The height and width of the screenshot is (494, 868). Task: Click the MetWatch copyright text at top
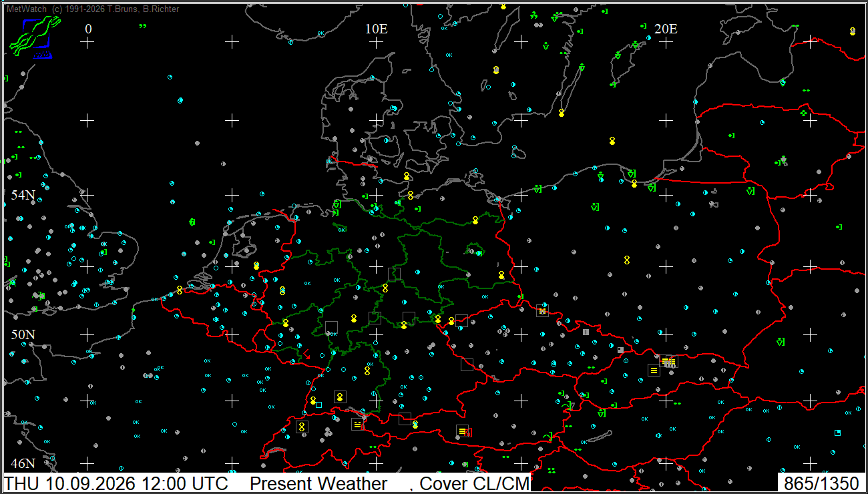[92, 9]
